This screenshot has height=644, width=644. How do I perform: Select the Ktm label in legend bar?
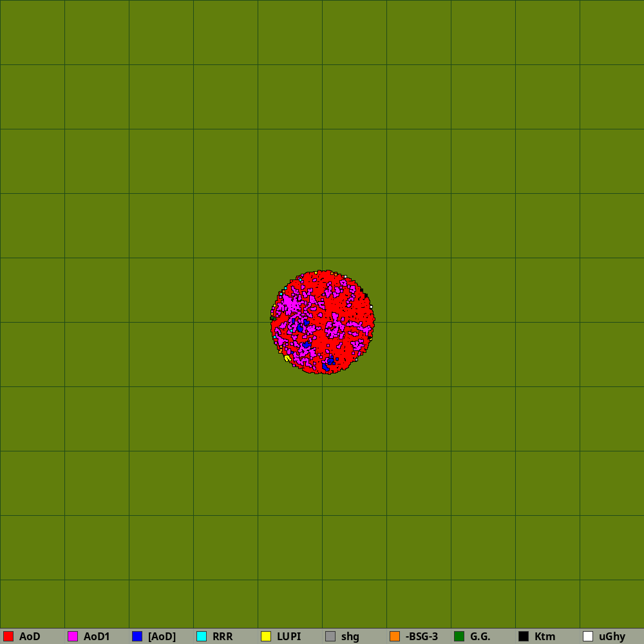[x=545, y=636]
